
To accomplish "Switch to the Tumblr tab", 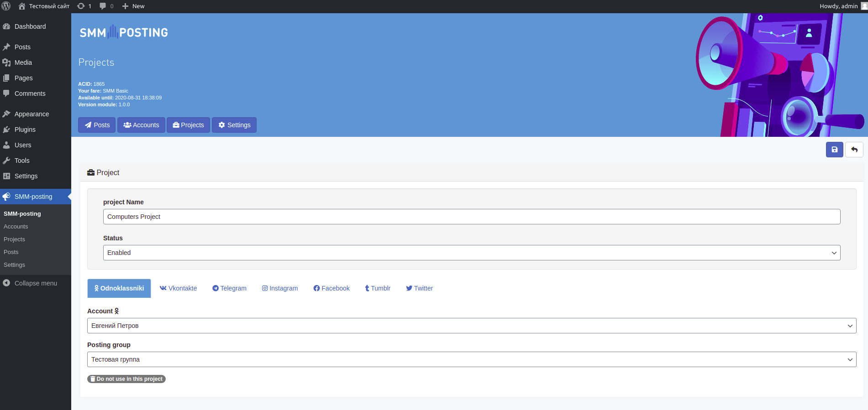I will 378,288.
